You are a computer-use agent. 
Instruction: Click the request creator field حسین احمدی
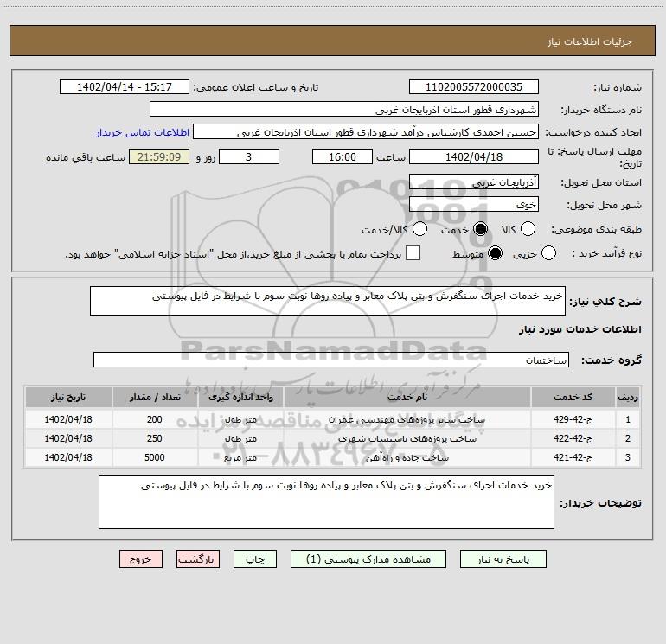click(366, 132)
